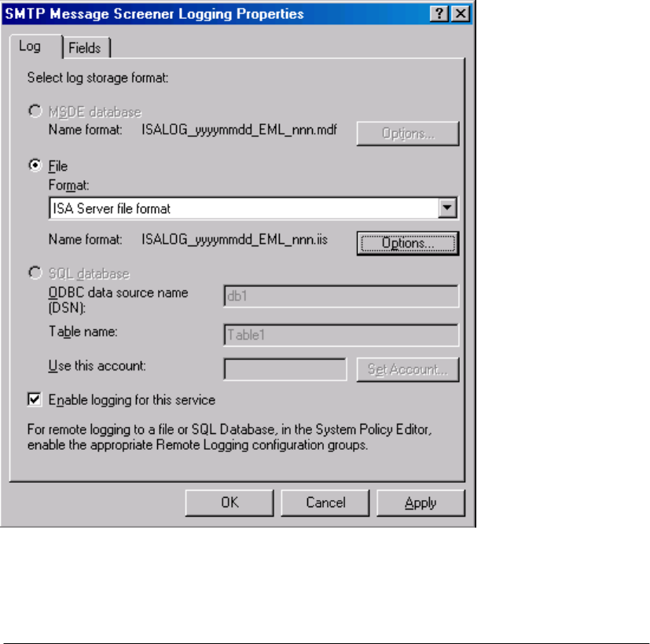Click the remote logging information text

coord(230,437)
